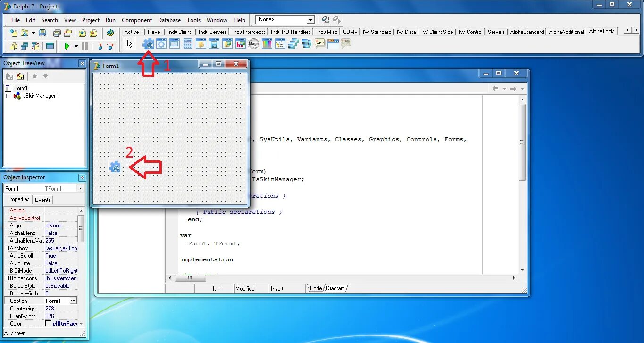Switch to the Rave palette tab
Screen dimensions: 644x343
pos(154,32)
